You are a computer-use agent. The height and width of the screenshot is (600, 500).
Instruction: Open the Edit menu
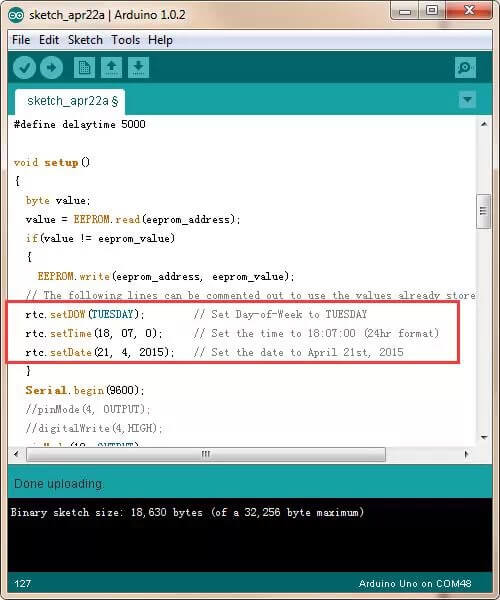pos(49,40)
